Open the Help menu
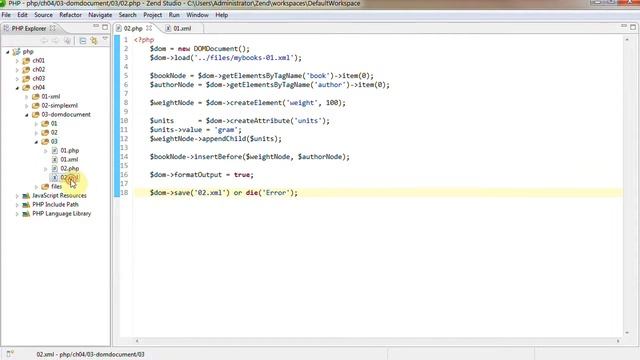This screenshot has height=360, width=640. coord(222,15)
